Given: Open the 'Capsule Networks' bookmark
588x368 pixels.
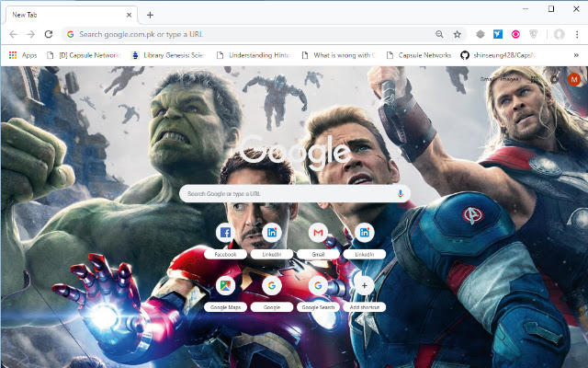Looking at the screenshot, I should (x=419, y=55).
